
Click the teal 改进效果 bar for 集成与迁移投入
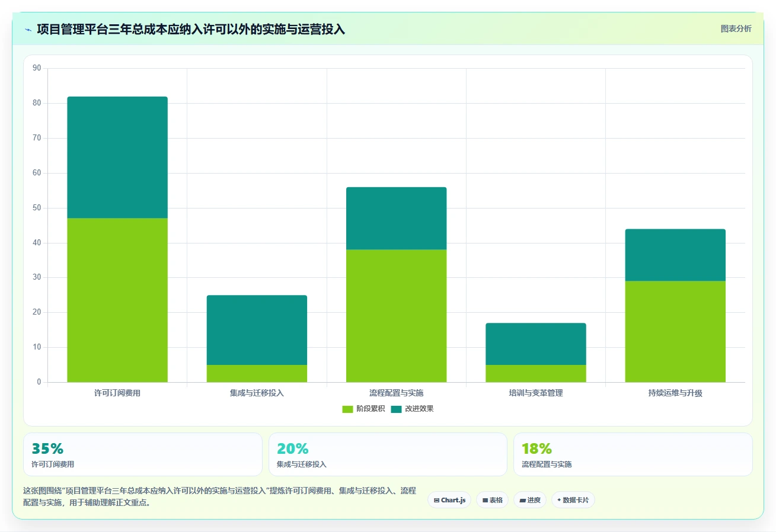pyautogui.click(x=257, y=330)
